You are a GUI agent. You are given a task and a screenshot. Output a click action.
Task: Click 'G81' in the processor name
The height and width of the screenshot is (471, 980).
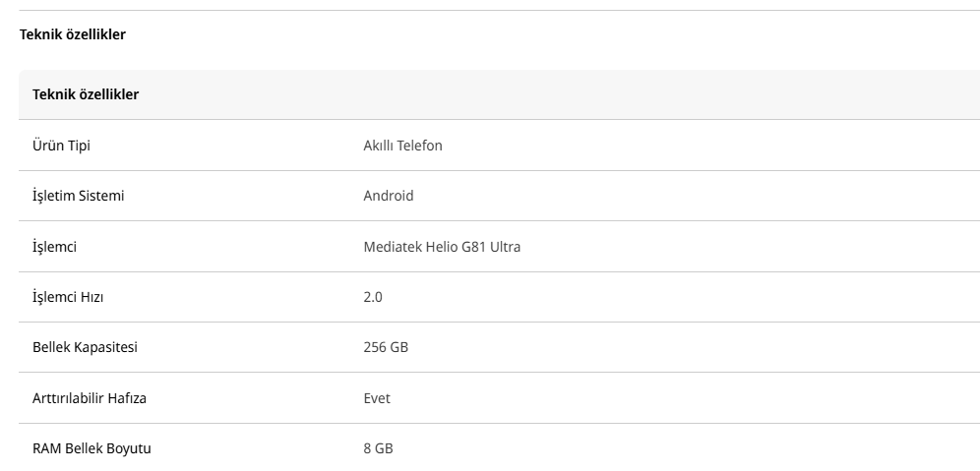coord(475,247)
